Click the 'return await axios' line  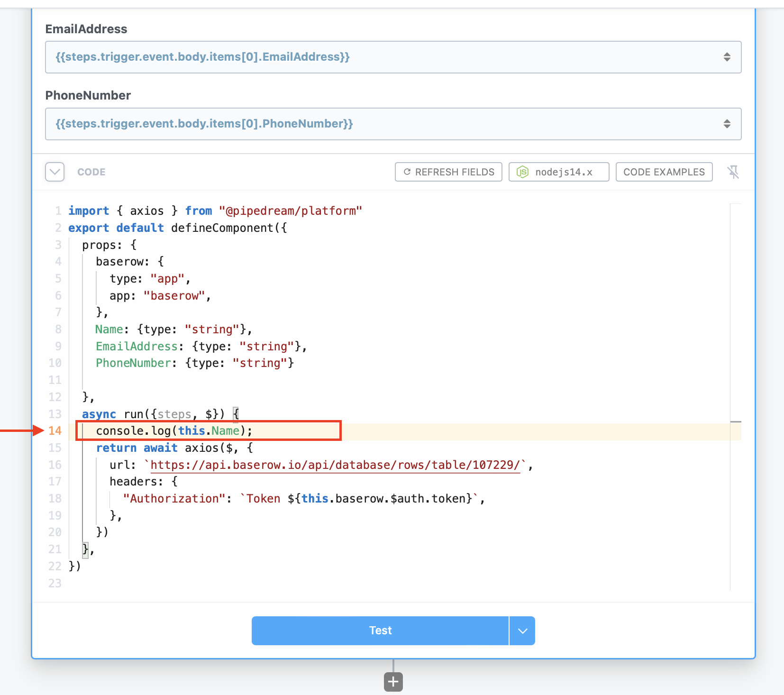point(174,448)
